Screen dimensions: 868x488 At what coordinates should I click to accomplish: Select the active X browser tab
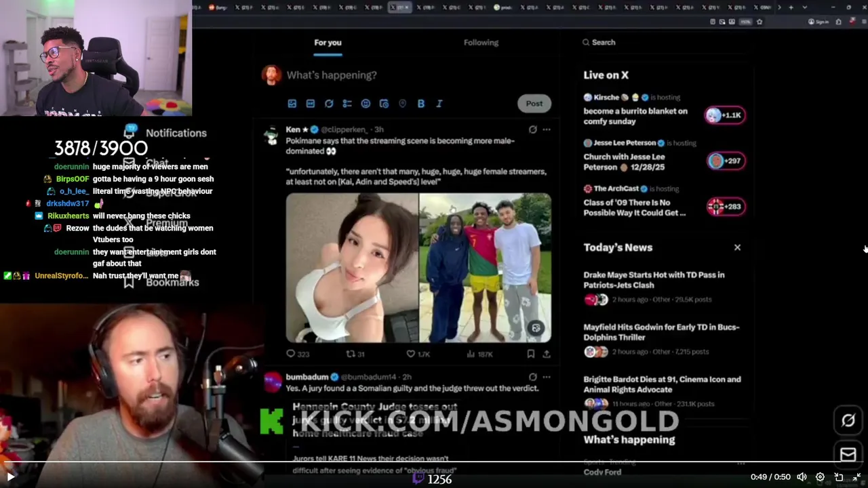tap(400, 7)
